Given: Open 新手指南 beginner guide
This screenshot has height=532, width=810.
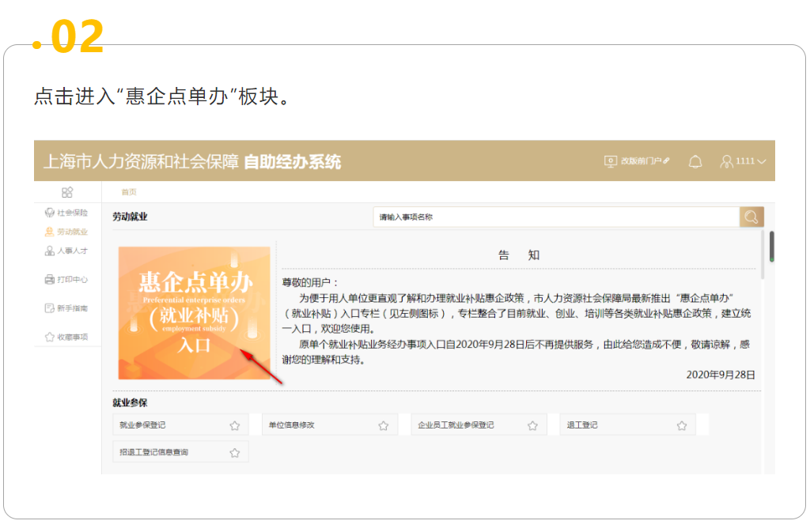Looking at the screenshot, I should (66, 308).
